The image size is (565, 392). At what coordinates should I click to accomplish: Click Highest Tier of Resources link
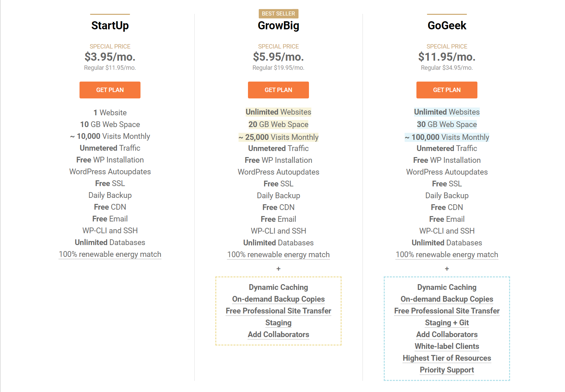click(447, 358)
